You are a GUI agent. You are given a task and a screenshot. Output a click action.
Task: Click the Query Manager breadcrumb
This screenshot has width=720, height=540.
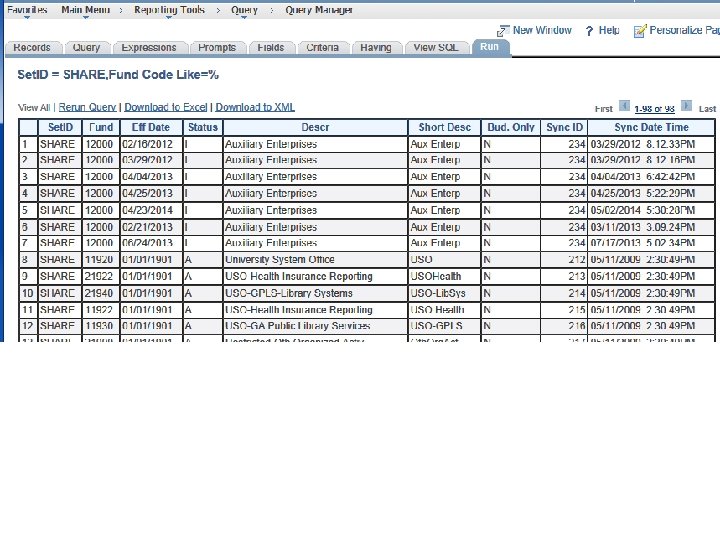[319, 10]
